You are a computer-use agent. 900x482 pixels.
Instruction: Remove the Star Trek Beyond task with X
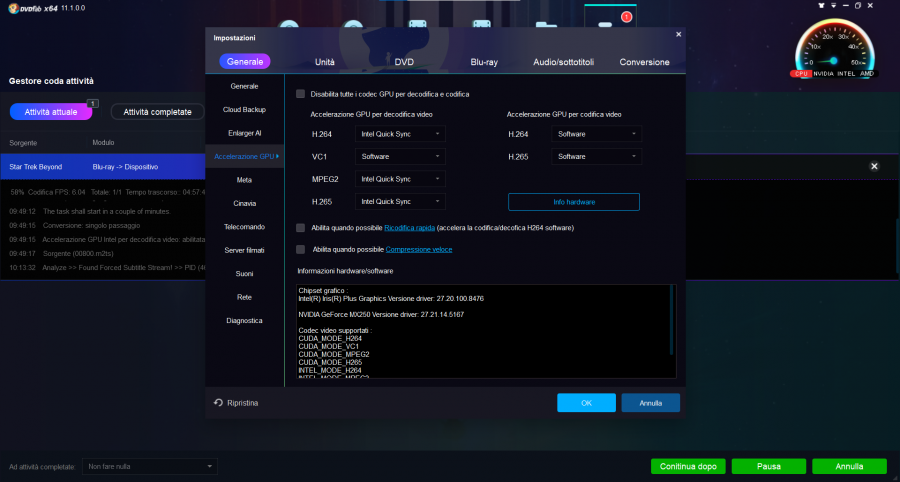[x=874, y=166]
